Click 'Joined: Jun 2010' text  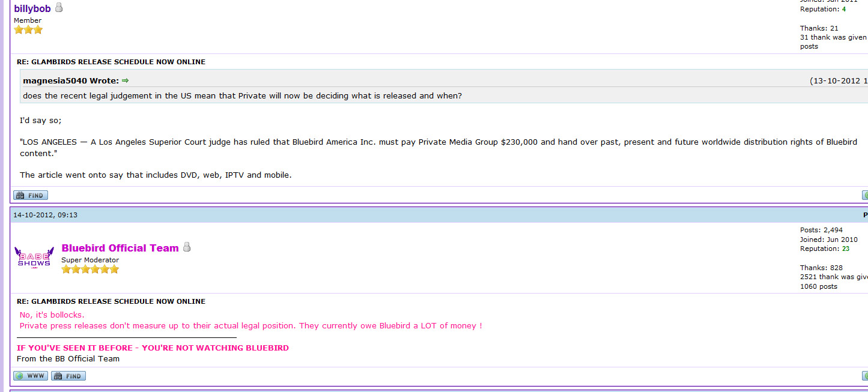tap(828, 240)
